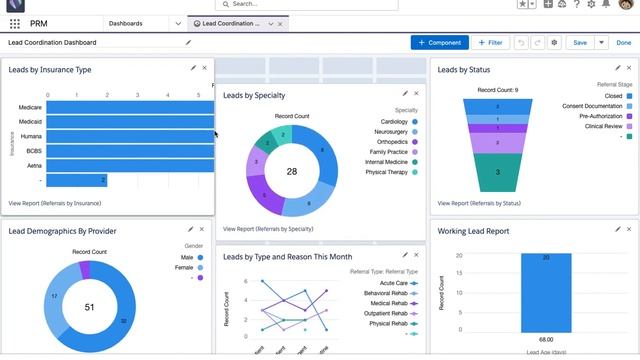Click the undo arrow button
Viewport: 640px width, 360px height.
pyautogui.click(x=521, y=42)
